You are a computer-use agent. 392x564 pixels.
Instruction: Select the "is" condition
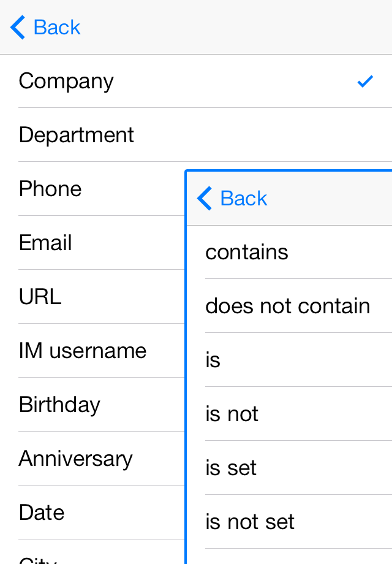[x=213, y=360]
